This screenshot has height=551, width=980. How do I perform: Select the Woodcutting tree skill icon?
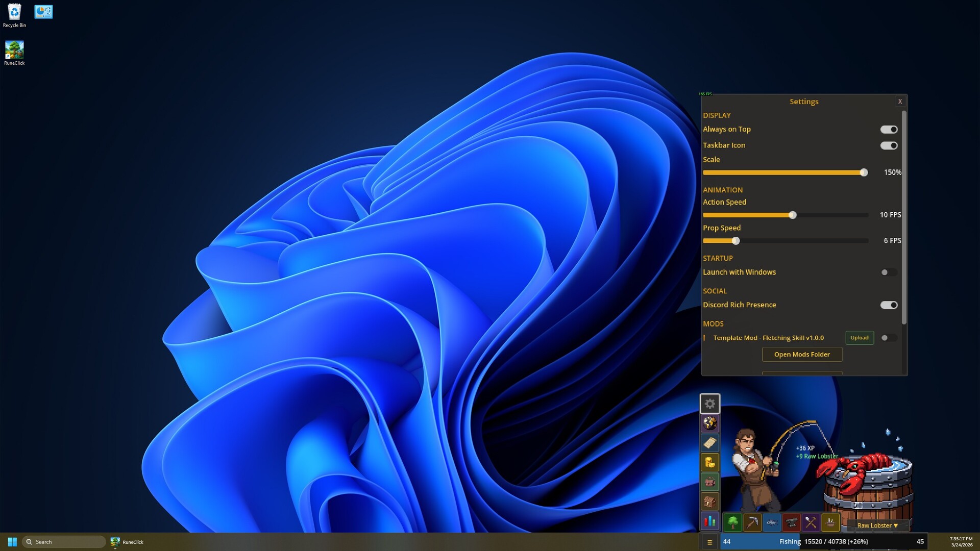point(732,522)
